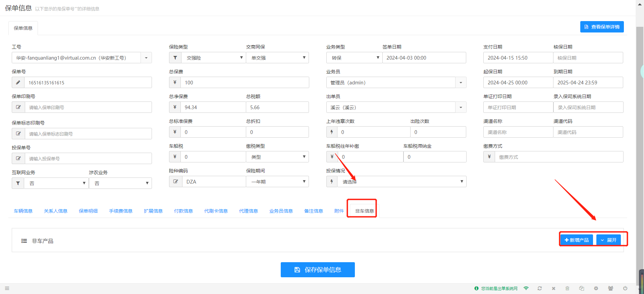This screenshot has height=294, width=644.
Task: Click the 总税额 field showing 5.66
Action: [x=277, y=107]
